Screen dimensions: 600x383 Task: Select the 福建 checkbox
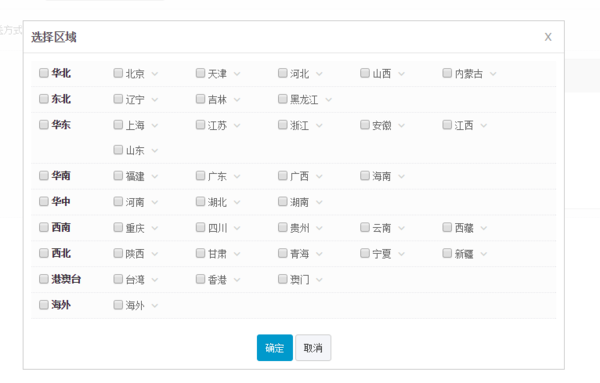tap(118, 175)
